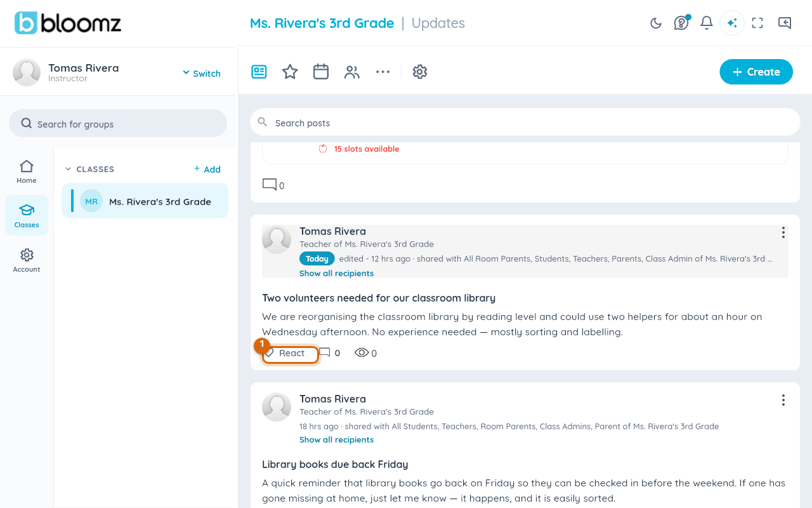Open the Members people tab
This screenshot has height=508, width=812.
click(352, 72)
